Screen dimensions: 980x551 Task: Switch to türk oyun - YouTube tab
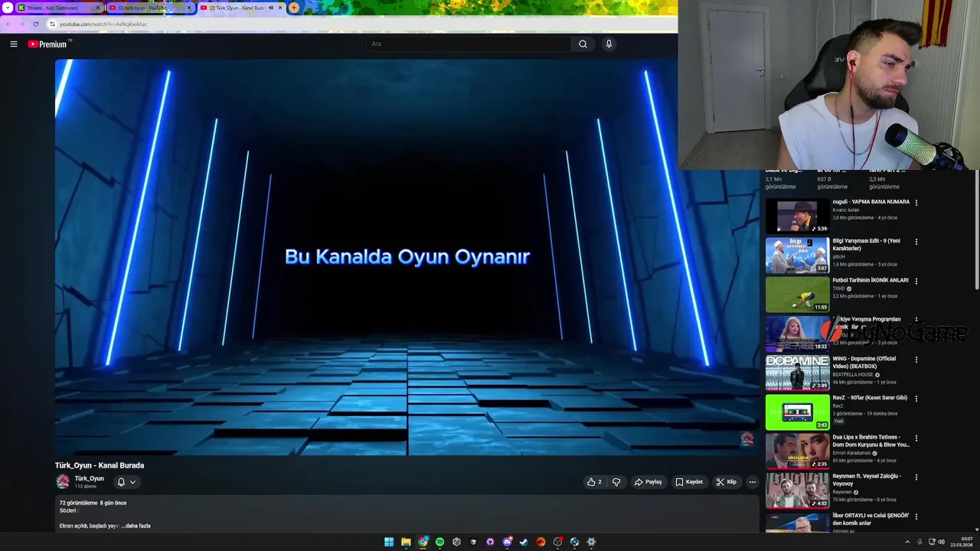[x=150, y=8]
